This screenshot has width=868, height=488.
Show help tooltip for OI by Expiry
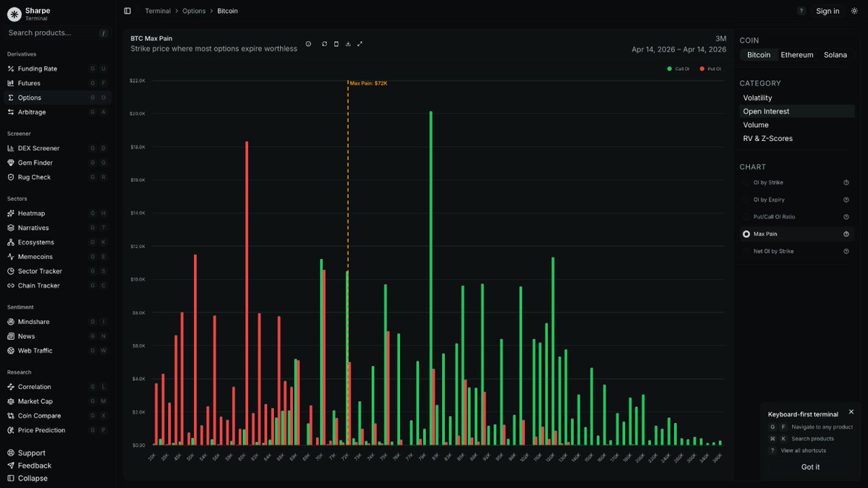pyautogui.click(x=846, y=200)
